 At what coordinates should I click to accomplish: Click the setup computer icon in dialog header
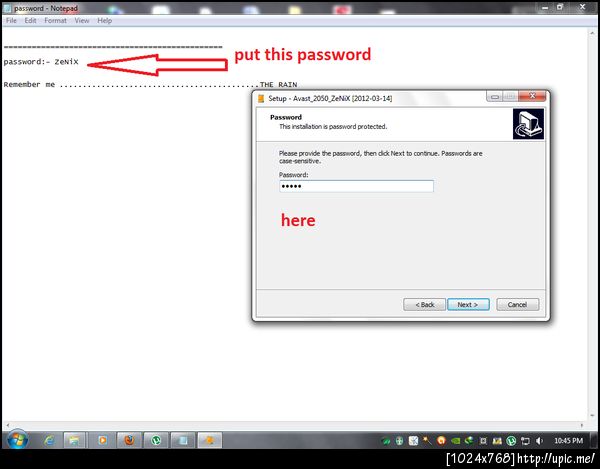point(528,124)
